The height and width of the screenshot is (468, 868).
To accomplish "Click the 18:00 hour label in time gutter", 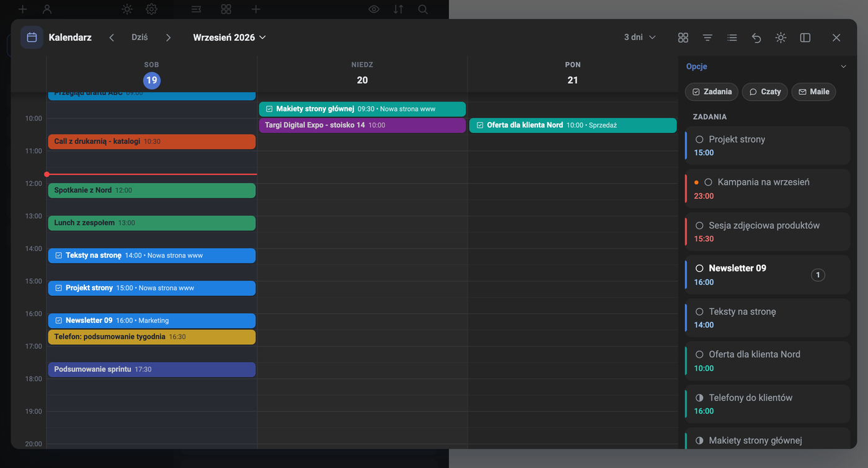I will point(33,379).
